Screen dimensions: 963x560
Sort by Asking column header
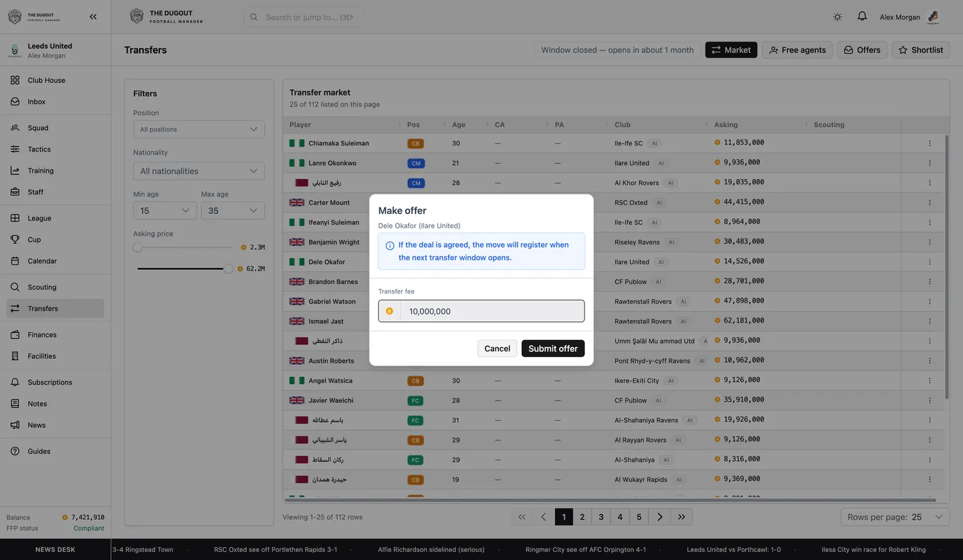(726, 124)
